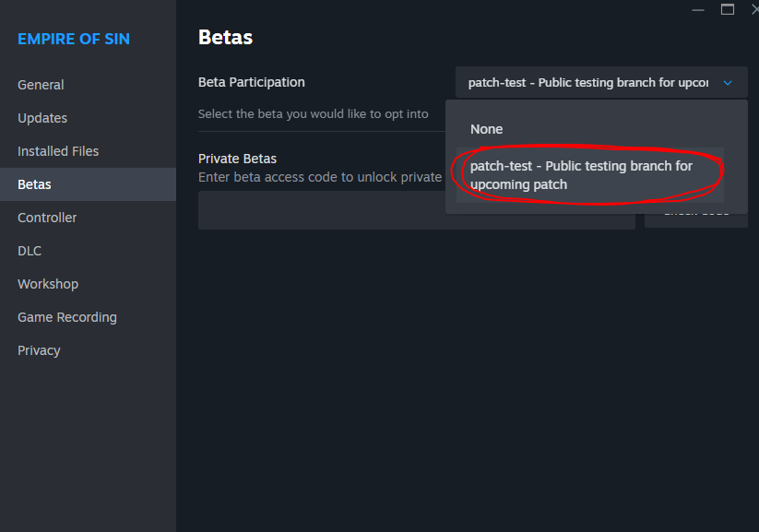Select the Betas sidebar item

pyautogui.click(x=89, y=184)
